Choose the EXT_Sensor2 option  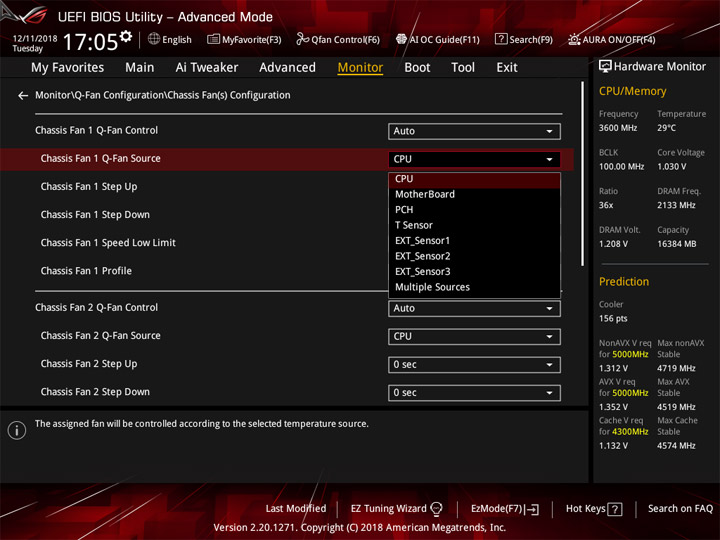click(474, 256)
